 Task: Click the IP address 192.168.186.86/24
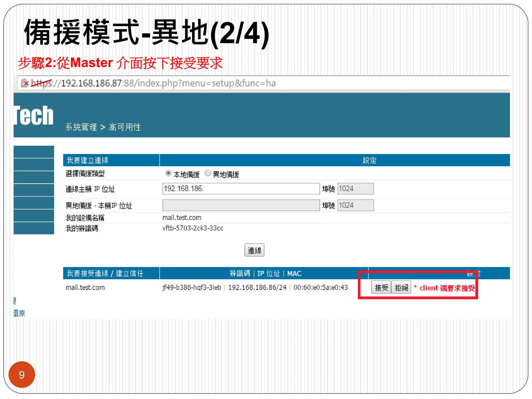(x=257, y=287)
